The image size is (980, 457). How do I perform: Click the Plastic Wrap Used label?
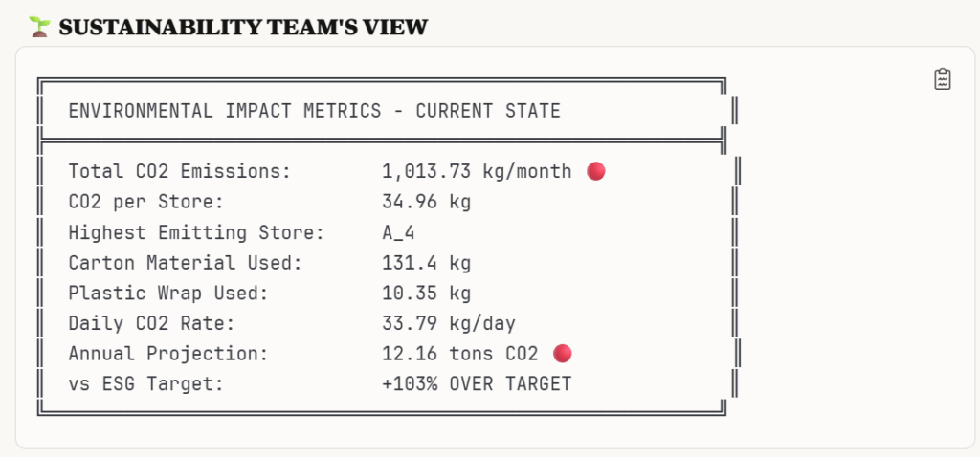coord(167,294)
